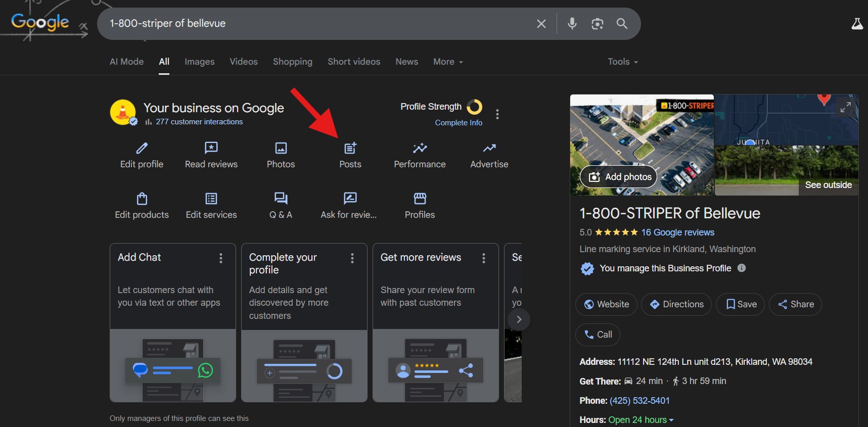Show next suggestion cards with arrow
Screen dimensions: 868x427
519,319
